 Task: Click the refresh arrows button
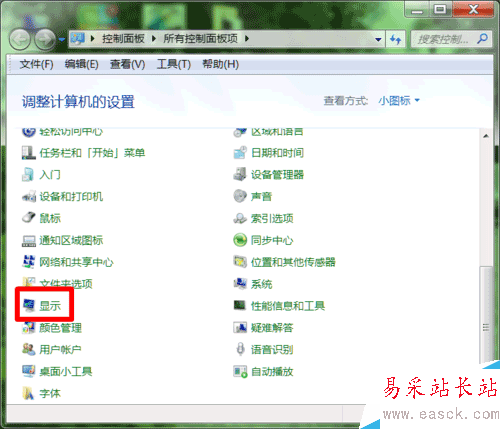tap(396, 39)
